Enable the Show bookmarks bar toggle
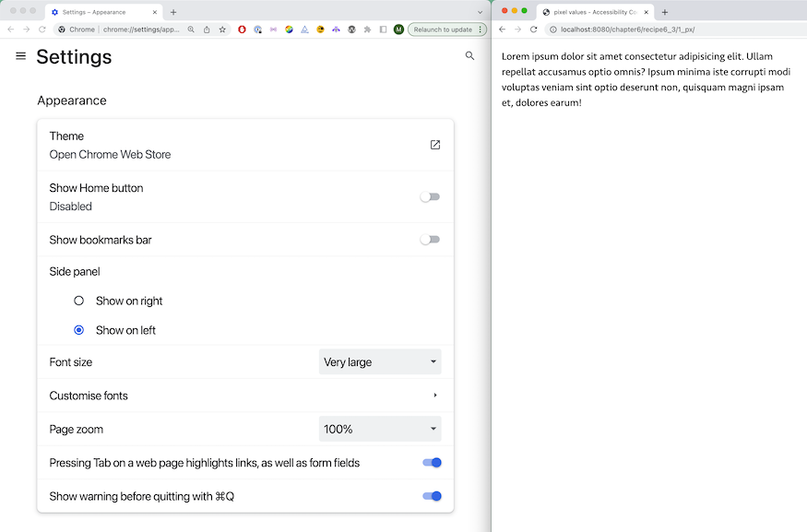Viewport: 807px width, 532px height. point(430,239)
